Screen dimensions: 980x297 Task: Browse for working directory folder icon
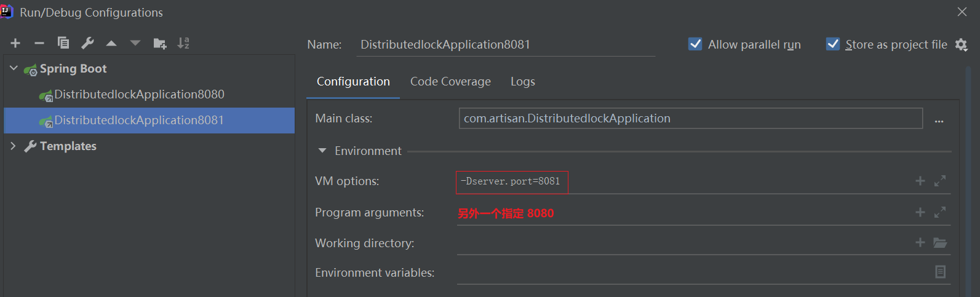click(940, 243)
